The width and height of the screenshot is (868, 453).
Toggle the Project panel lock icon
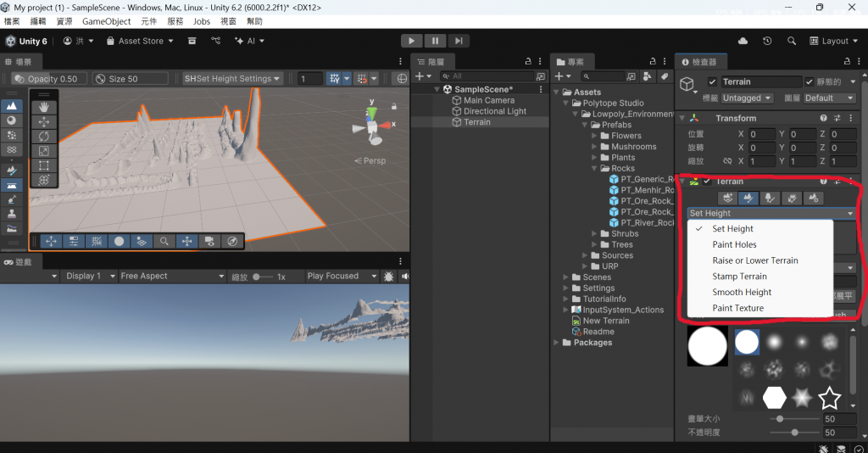click(x=653, y=61)
